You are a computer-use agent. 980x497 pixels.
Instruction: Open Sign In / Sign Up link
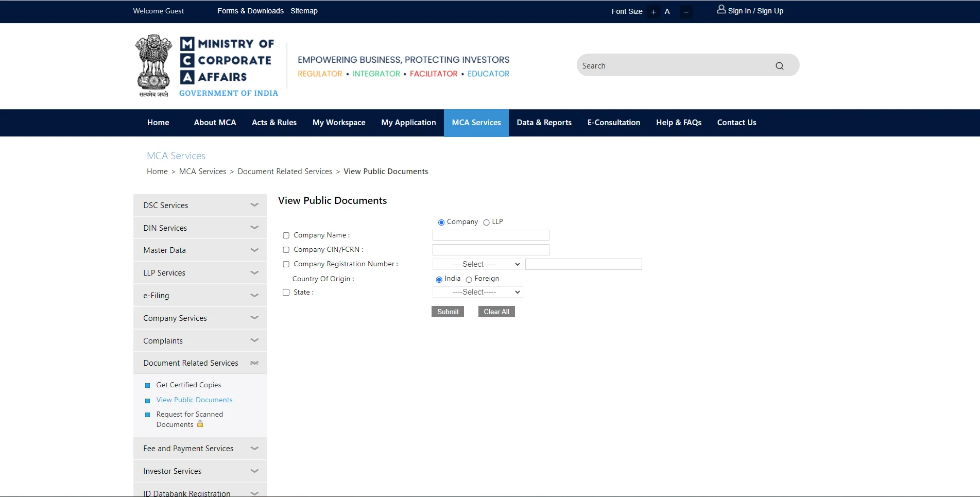click(755, 11)
